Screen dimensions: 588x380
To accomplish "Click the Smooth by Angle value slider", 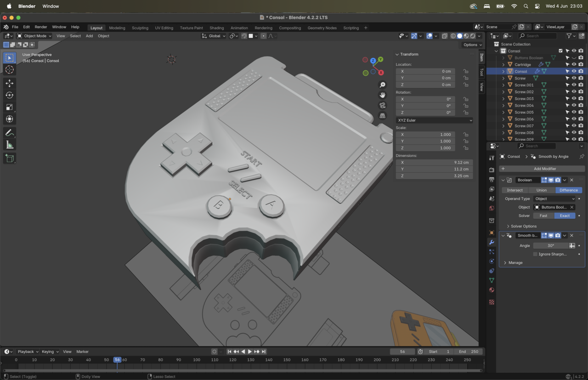I will pos(550,246).
